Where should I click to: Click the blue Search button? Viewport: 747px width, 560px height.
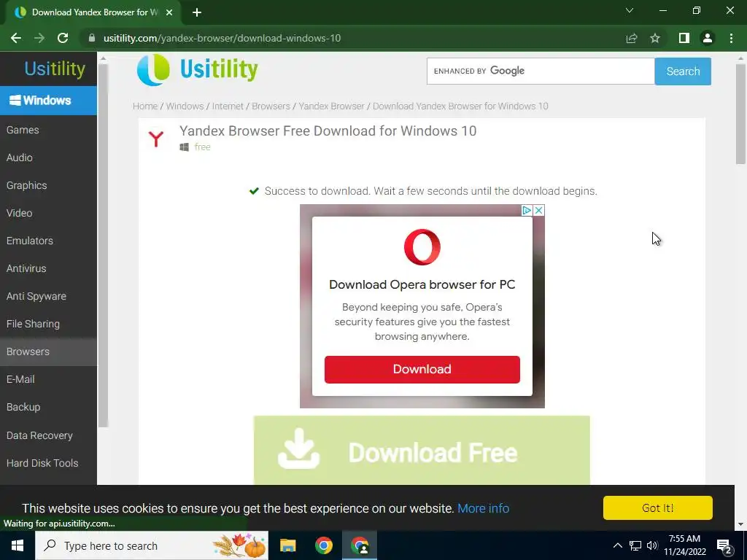click(x=683, y=71)
